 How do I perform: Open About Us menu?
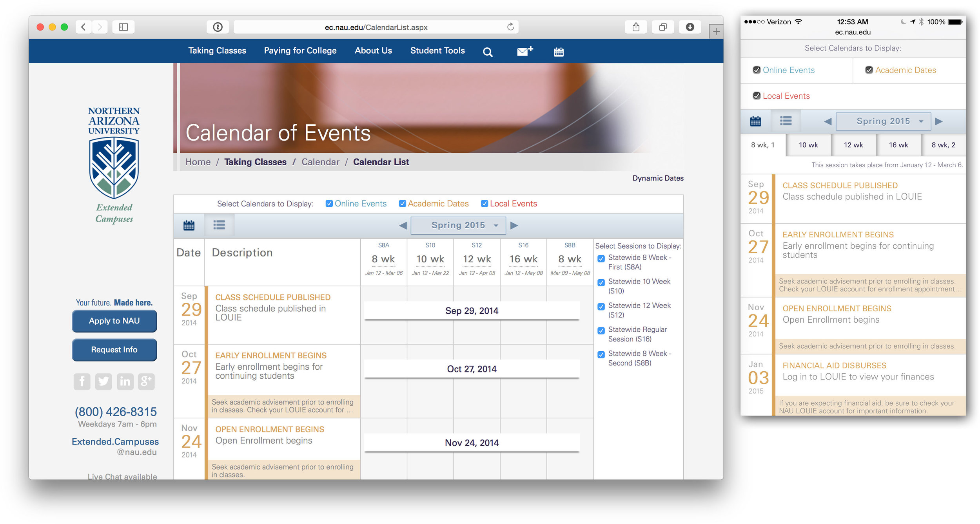click(373, 51)
